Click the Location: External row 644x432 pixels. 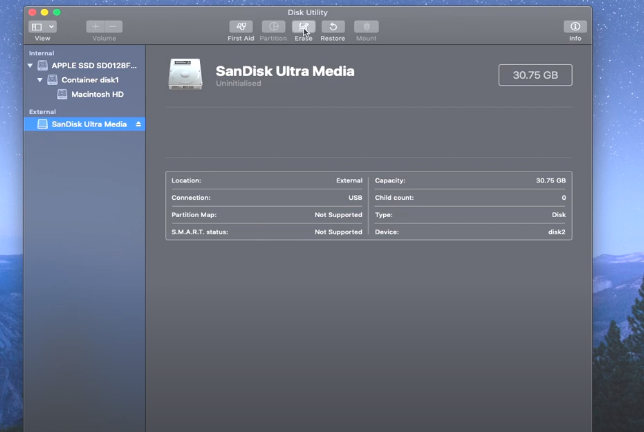[267, 180]
